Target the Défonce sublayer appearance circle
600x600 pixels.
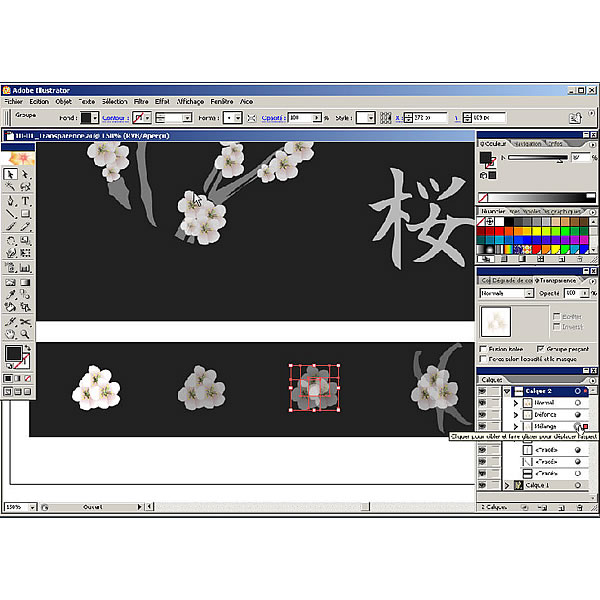(x=578, y=414)
